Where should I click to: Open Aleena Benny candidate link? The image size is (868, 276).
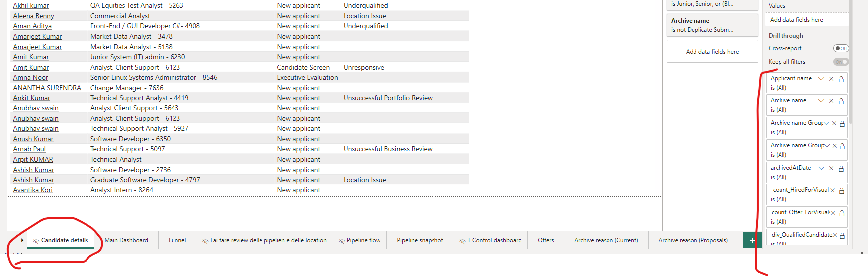[33, 16]
